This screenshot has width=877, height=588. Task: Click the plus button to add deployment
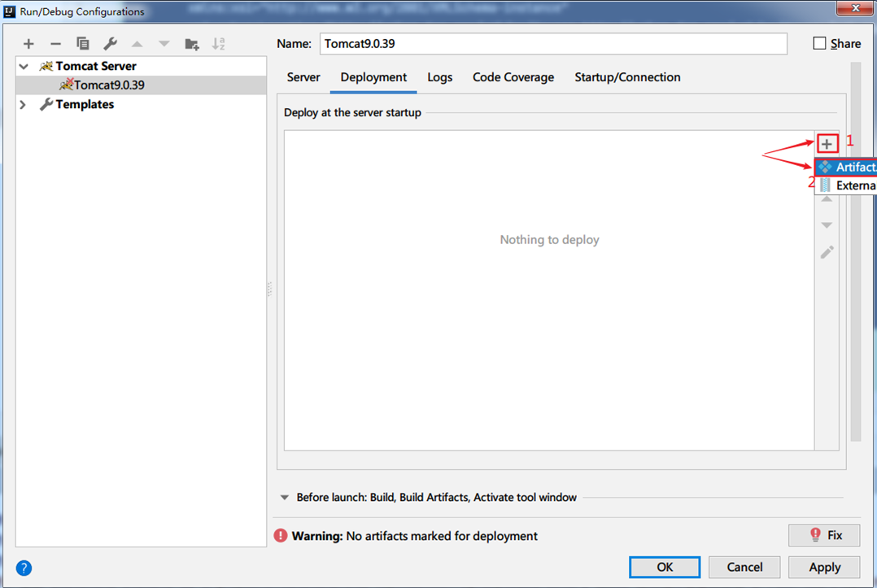click(827, 144)
